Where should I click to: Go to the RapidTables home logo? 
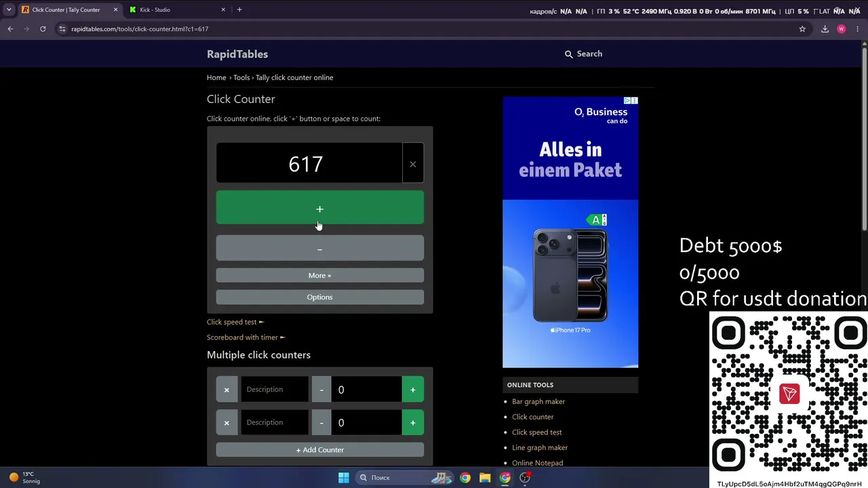(237, 54)
